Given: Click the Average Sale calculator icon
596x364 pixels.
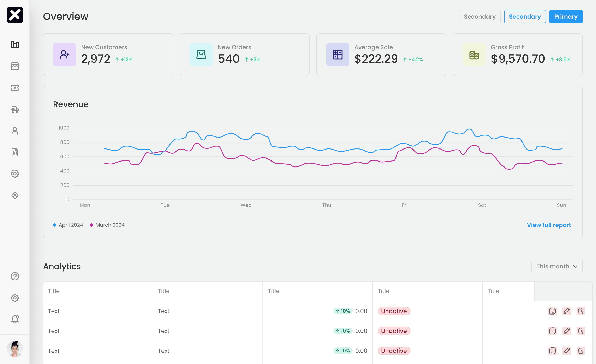Looking at the screenshot, I should [338, 55].
